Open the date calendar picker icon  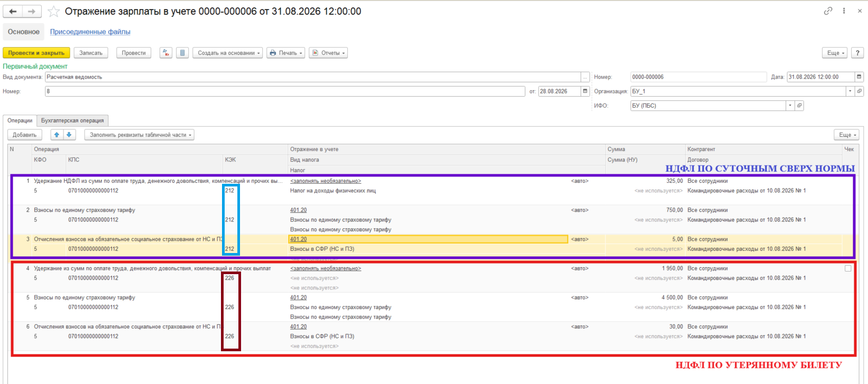coord(859,77)
